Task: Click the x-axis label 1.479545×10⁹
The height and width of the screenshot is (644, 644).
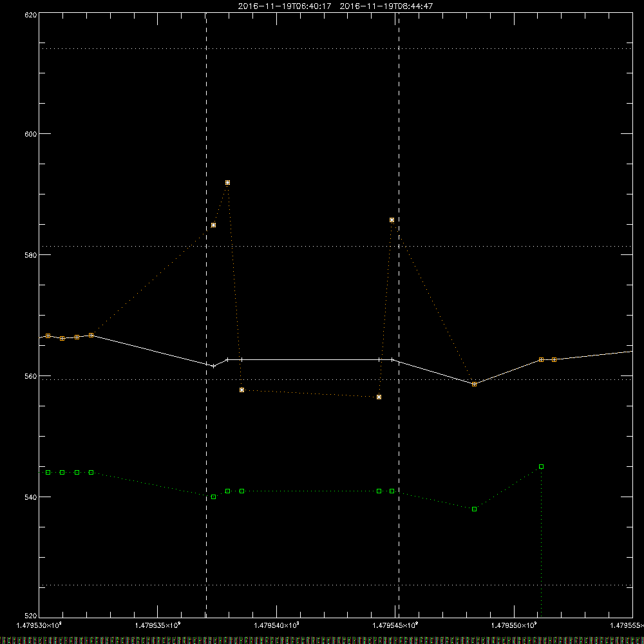Action: (x=395, y=625)
